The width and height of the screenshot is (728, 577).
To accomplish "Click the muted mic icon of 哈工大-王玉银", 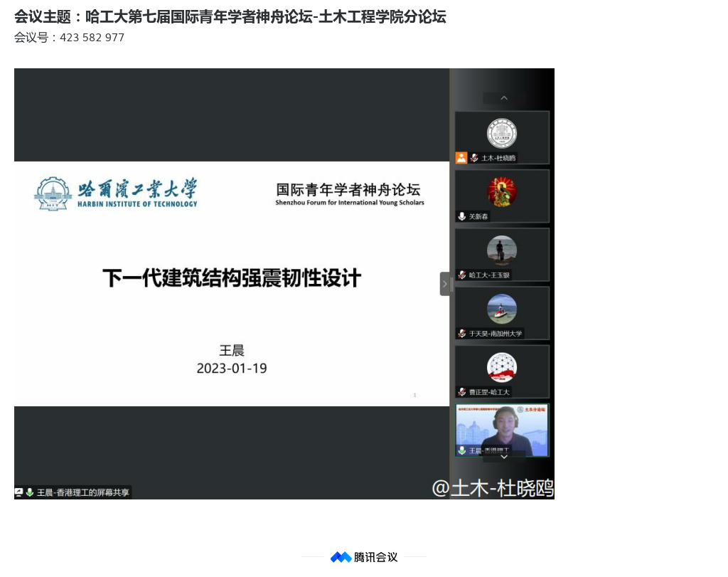I will coord(462,275).
